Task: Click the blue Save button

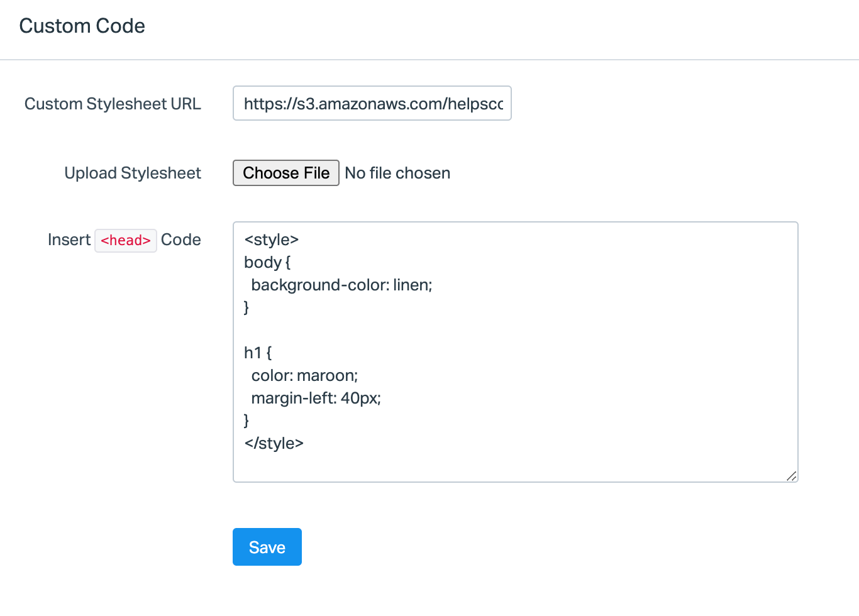Action: [267, 547]
